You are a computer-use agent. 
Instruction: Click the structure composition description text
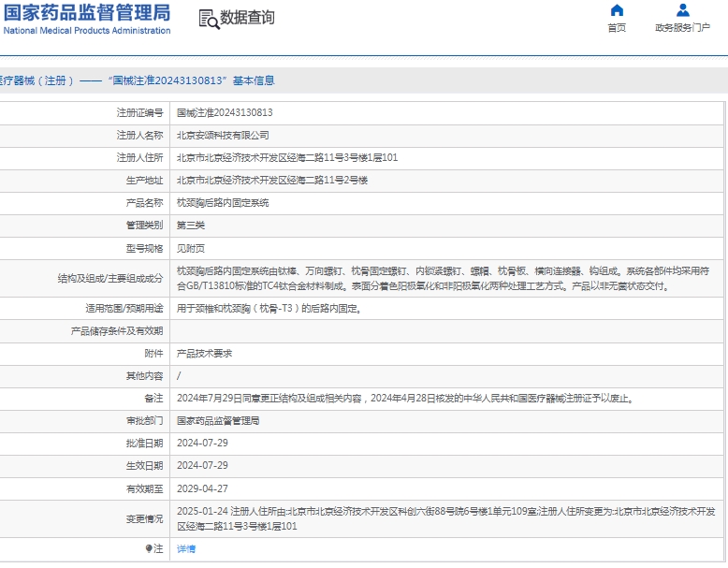pyautogui.click(x=443, y=279)
